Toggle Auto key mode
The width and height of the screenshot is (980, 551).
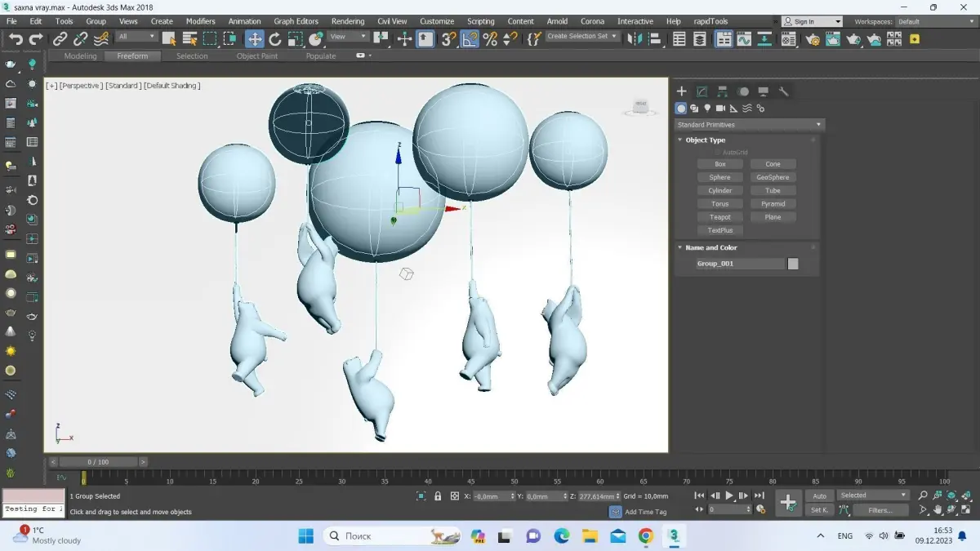[819, 495]
